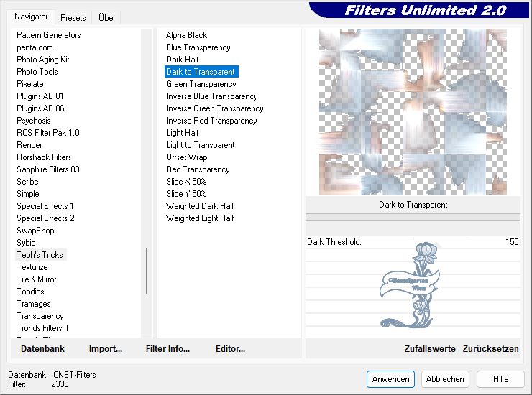532x395 pixels.
Task: Select Teph's Tricks filter category
Action: tap(40, 255)
